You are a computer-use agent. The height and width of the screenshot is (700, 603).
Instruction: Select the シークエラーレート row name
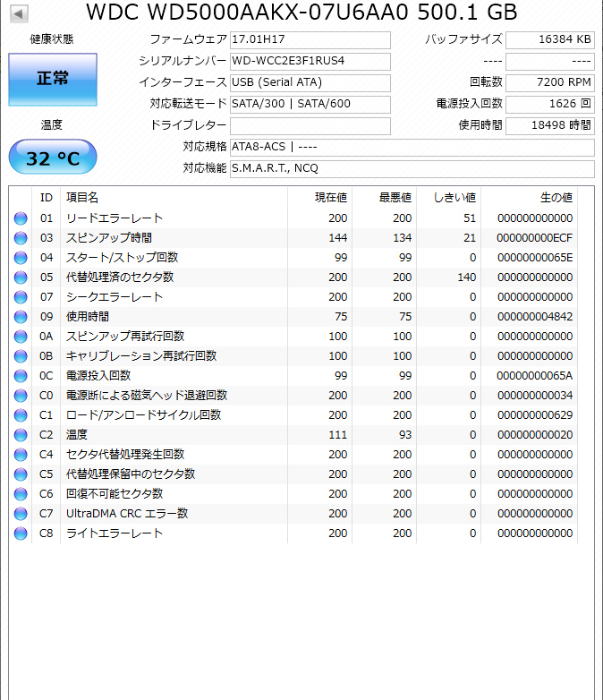tap(115, 297)
